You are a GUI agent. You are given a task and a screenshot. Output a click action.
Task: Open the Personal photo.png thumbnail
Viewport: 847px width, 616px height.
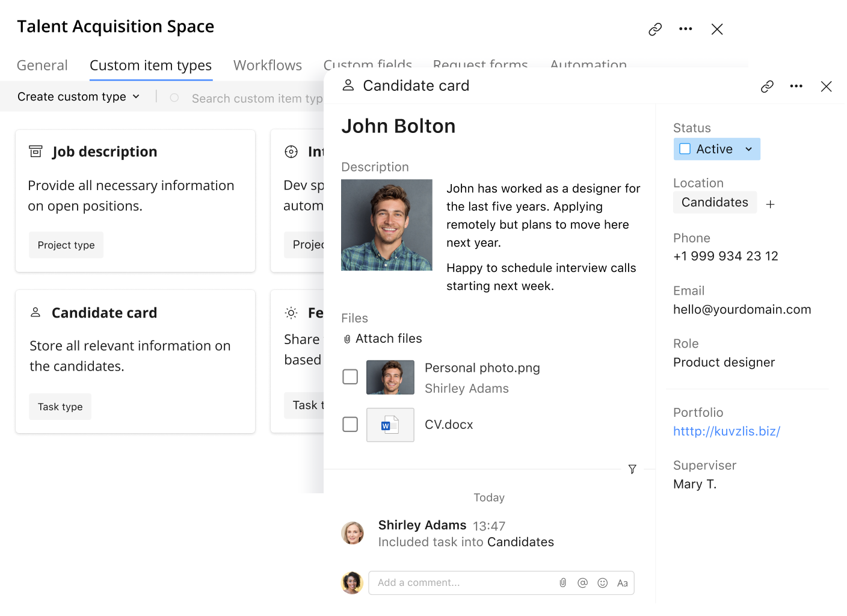(390, 377)
